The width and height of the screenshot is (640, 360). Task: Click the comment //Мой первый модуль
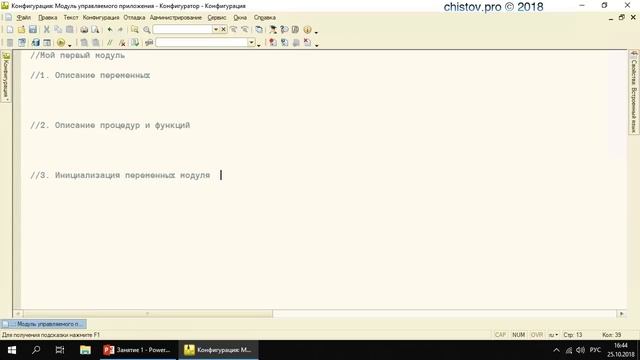[x=78, y=55]
